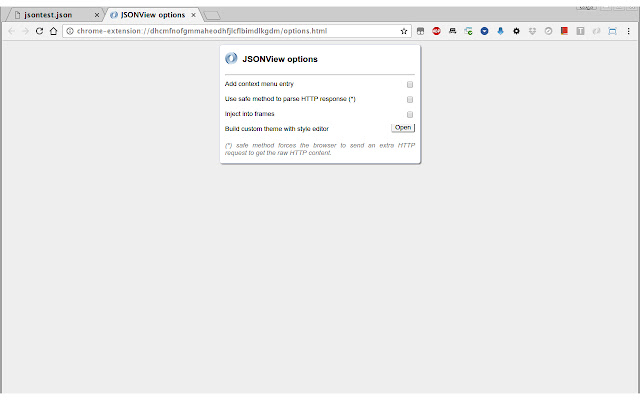Close the jsontest.json tab
Screen dimensions: 640x400
point(95,15)
